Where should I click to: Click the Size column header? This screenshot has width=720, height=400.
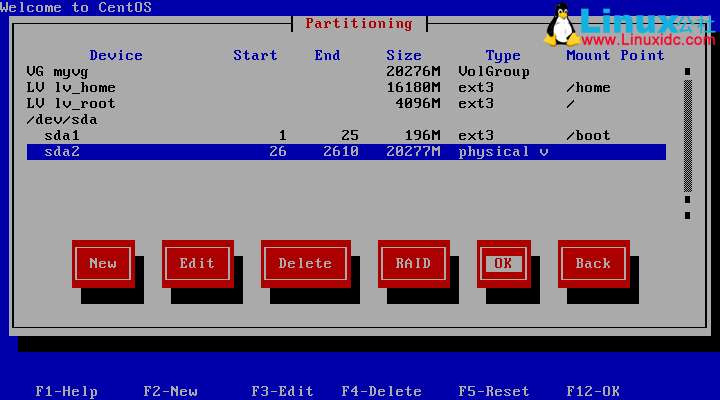click(404, 56)
